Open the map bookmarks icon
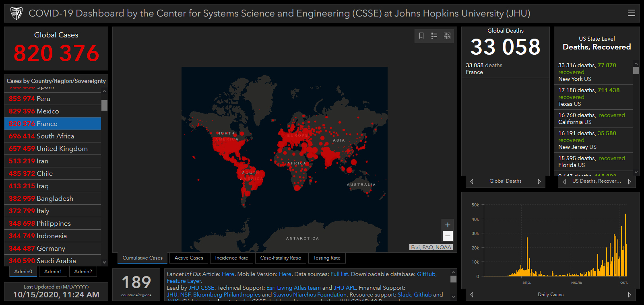 421,36
